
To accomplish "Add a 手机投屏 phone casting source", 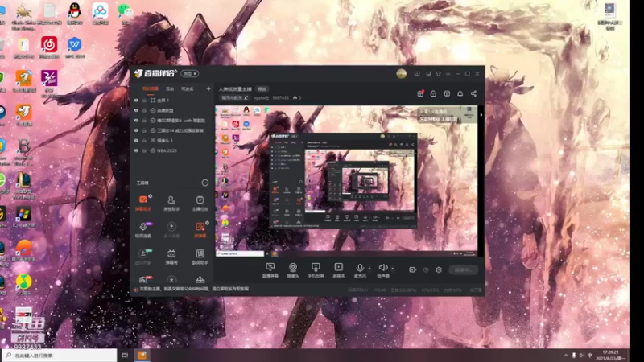I will click(x=316, y=270).
